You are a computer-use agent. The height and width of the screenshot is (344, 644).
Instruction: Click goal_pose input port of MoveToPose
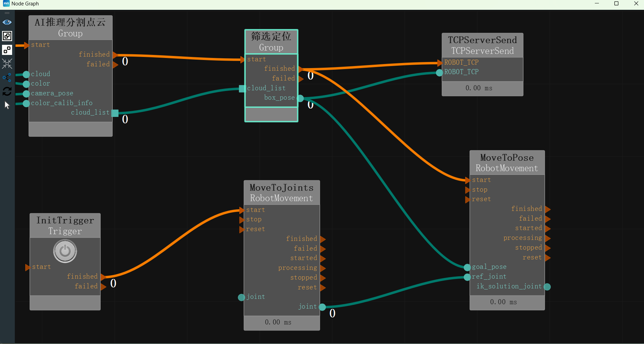(x=467, y=268)
